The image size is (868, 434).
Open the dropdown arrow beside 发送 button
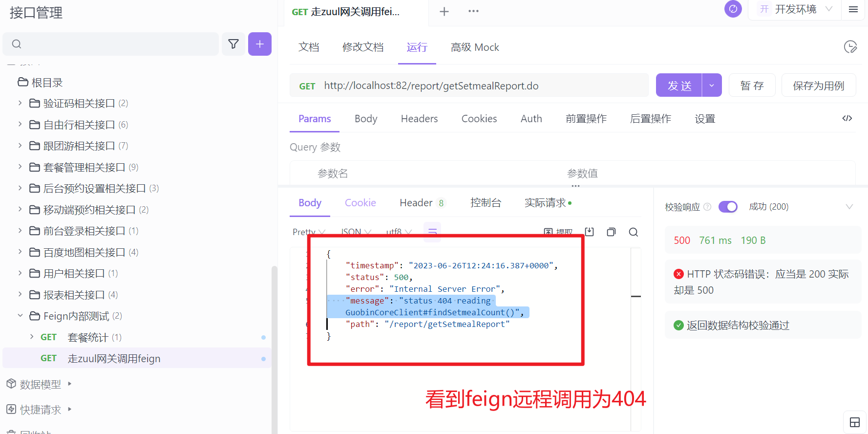pos(712,86)
